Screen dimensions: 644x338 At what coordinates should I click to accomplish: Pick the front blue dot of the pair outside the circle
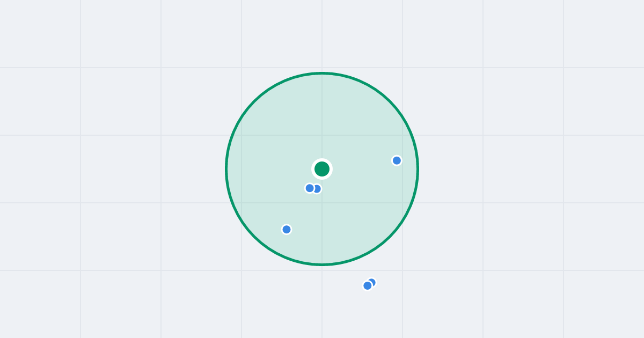click(368, 285)
